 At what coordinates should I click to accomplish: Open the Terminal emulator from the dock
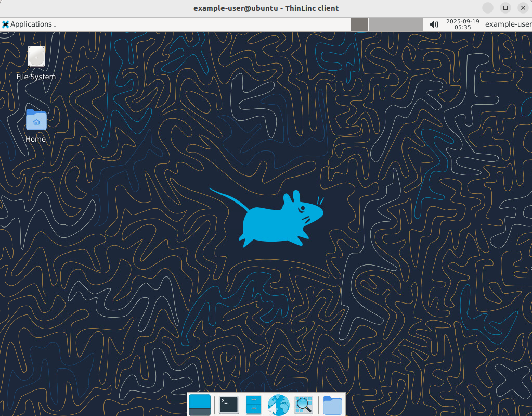pyautogui.click(x=229, y=405)
